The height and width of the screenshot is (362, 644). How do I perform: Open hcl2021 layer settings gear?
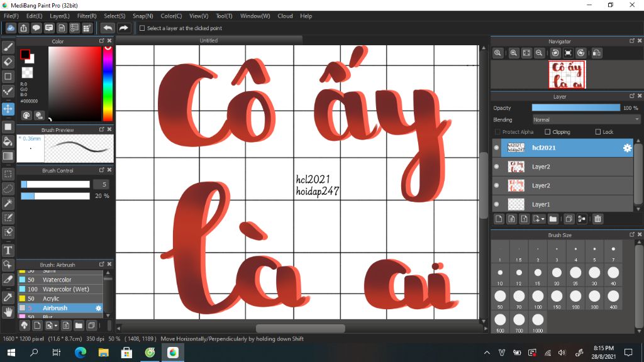click(x=627, y=148)
